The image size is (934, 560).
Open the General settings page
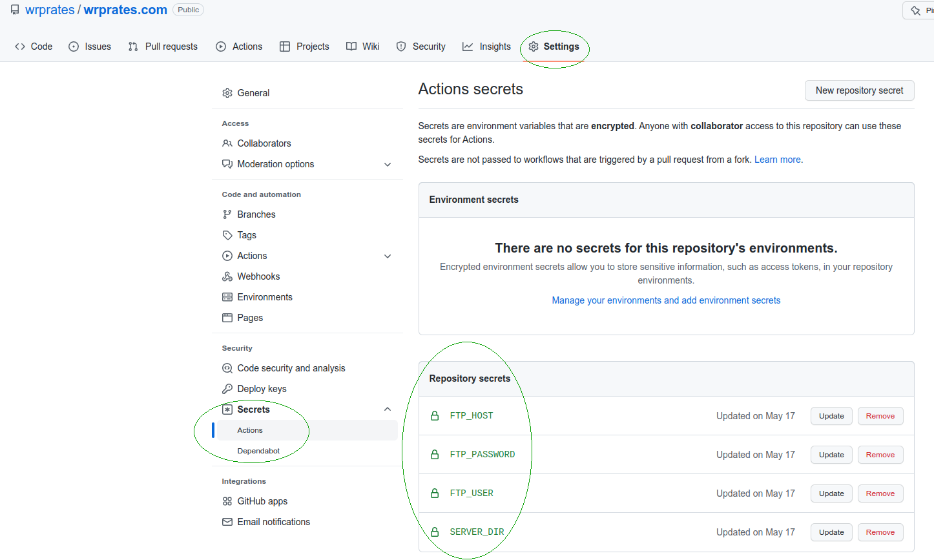[x=253, y=93]
